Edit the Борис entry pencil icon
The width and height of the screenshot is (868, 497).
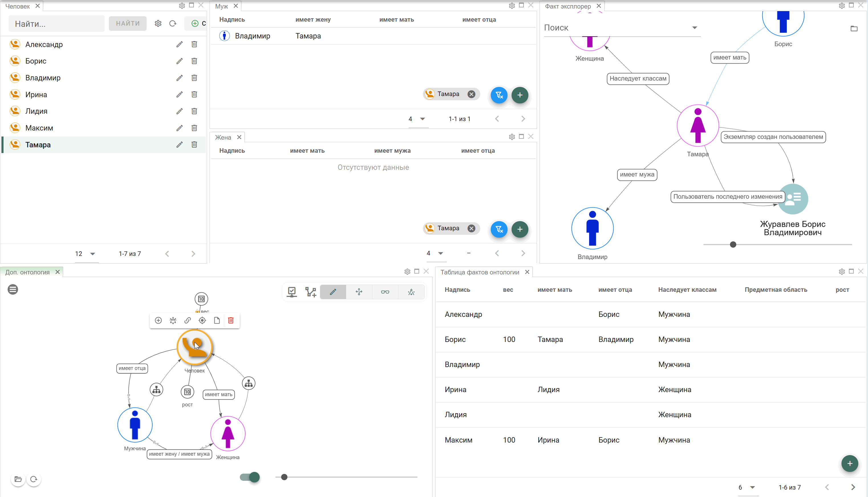(180, 61)
